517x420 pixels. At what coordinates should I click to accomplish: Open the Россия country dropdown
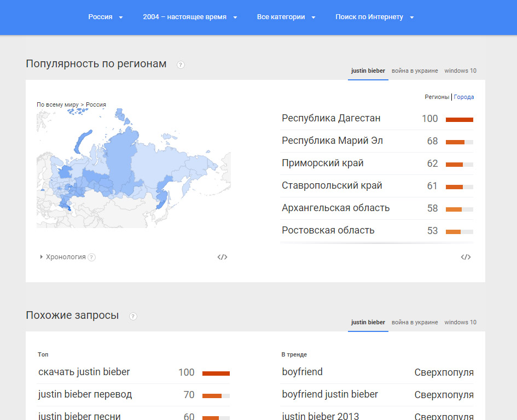pos(106,17)
